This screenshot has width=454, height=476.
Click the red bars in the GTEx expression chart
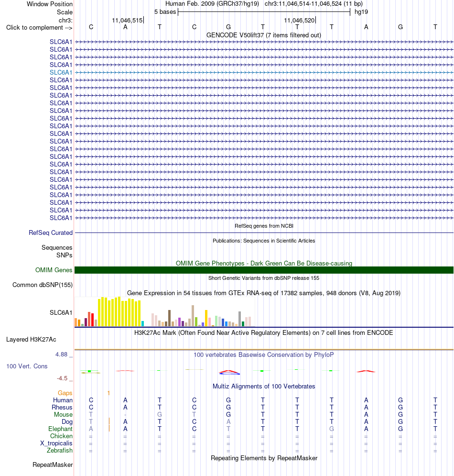pos(91,320)
